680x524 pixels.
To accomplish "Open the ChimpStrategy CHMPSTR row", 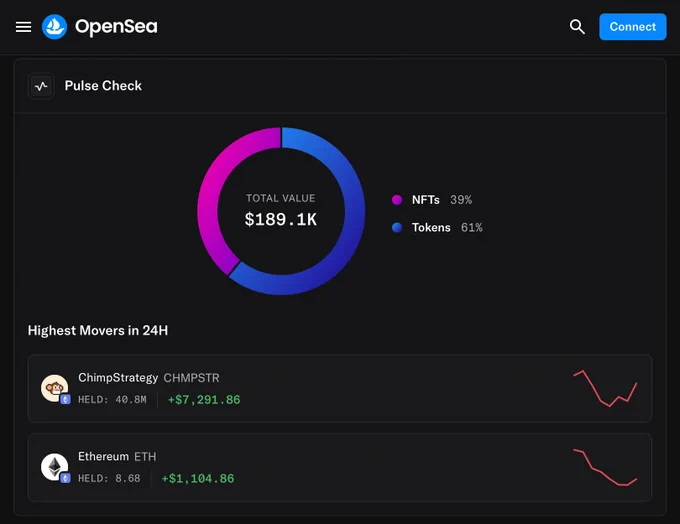I will 300,388.
